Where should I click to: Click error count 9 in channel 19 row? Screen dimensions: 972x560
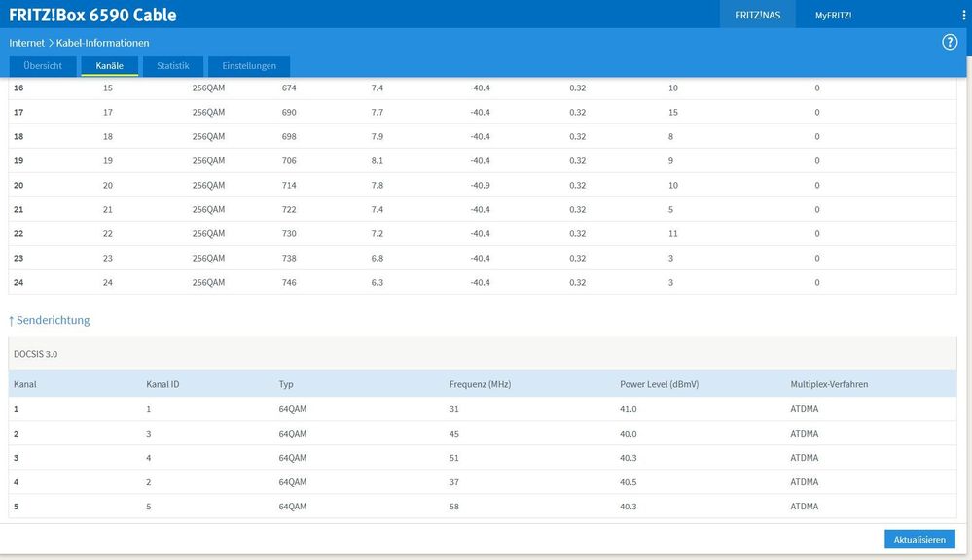tap(670, 160)
